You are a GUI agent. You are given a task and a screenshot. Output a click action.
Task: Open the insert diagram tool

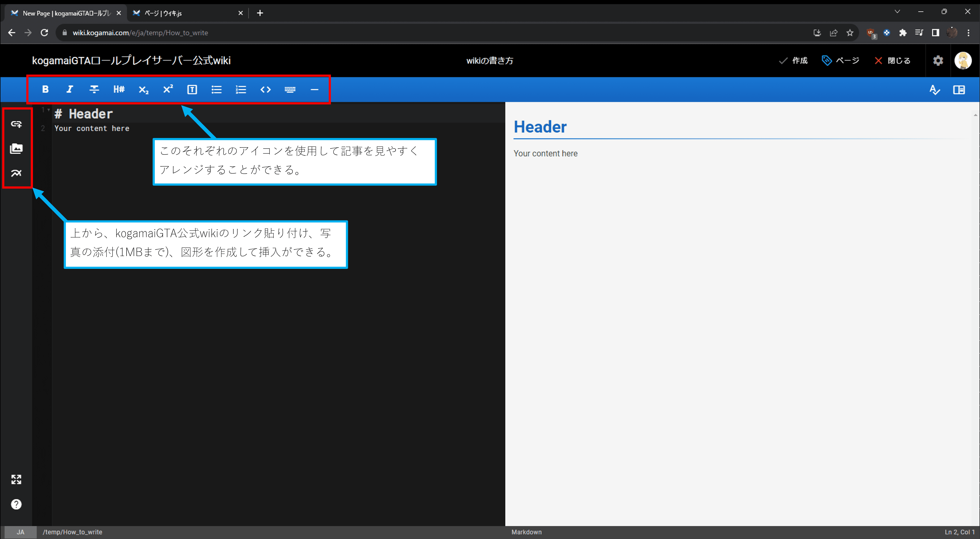16,173
